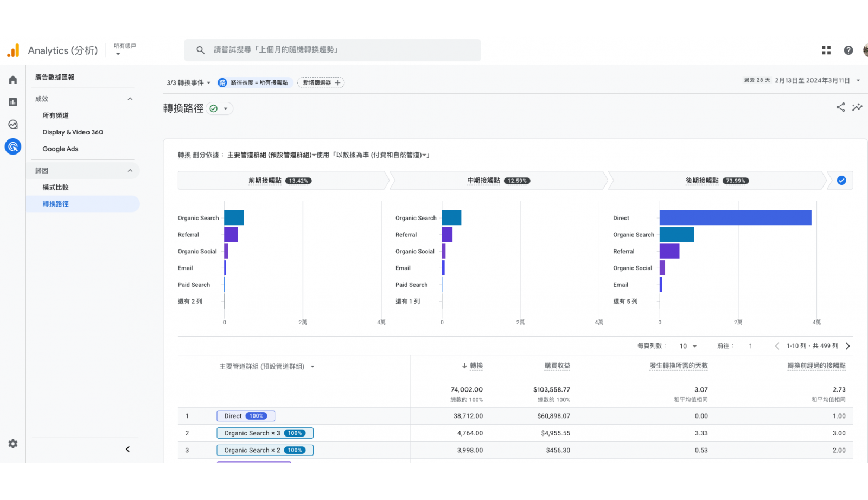The width and height of the screenshot is (868, 500).
Task: Open 主要管道群組 dimension dropdown in sentence
Action: [x=271, y=155]
